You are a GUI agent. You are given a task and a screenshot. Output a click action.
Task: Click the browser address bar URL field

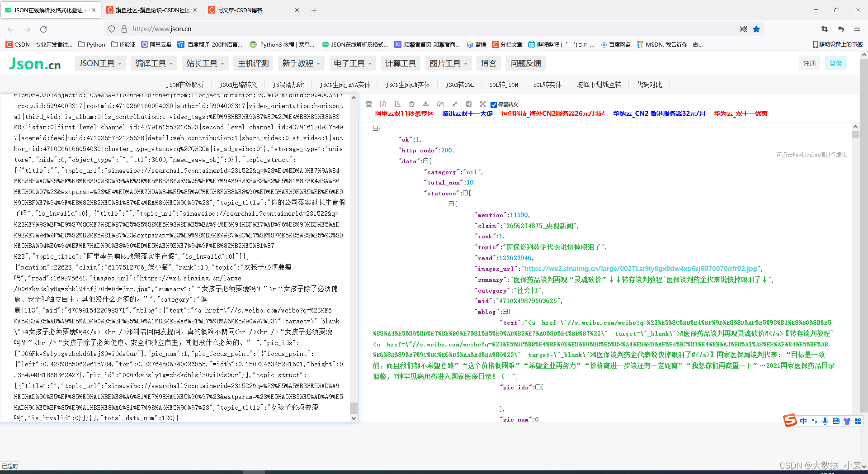(420, 29)
